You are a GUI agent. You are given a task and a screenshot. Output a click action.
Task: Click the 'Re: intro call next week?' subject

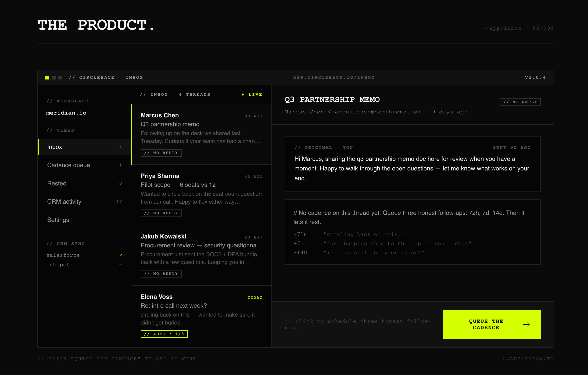click(x=174, y=306)
